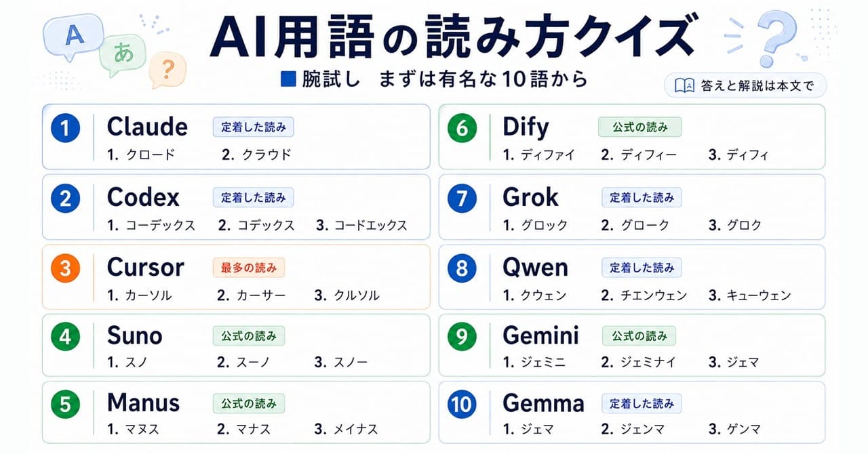Click the green number 6 circle beside Dify

coord(462,129)
